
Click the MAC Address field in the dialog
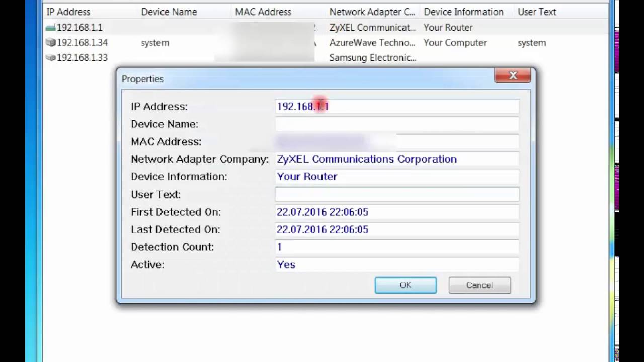397,141
